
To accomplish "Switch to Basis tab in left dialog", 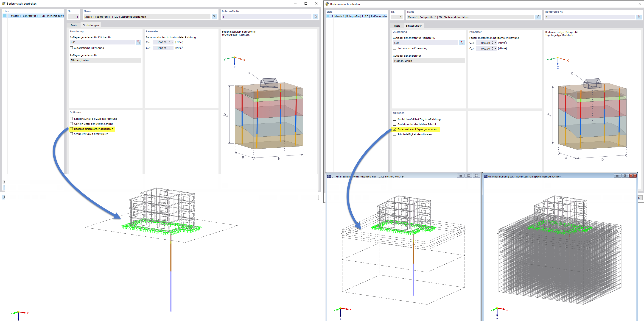I will pos(74,25).
